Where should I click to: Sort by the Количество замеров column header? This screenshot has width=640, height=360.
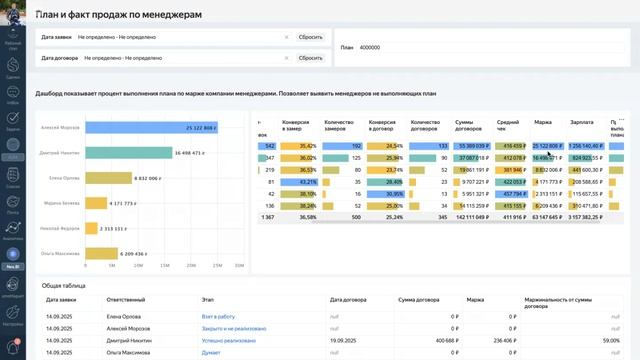coord(338,125)
